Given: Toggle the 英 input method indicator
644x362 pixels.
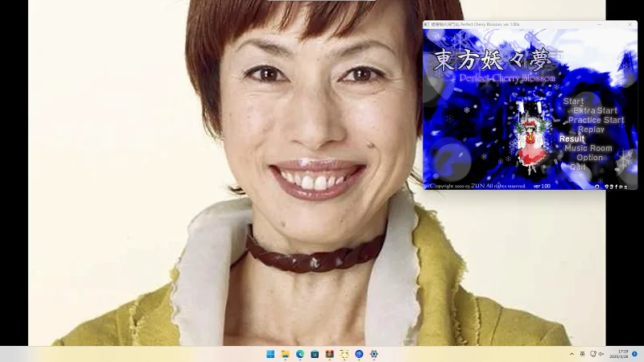Looking at the screenshot, I should pos(582,354).
